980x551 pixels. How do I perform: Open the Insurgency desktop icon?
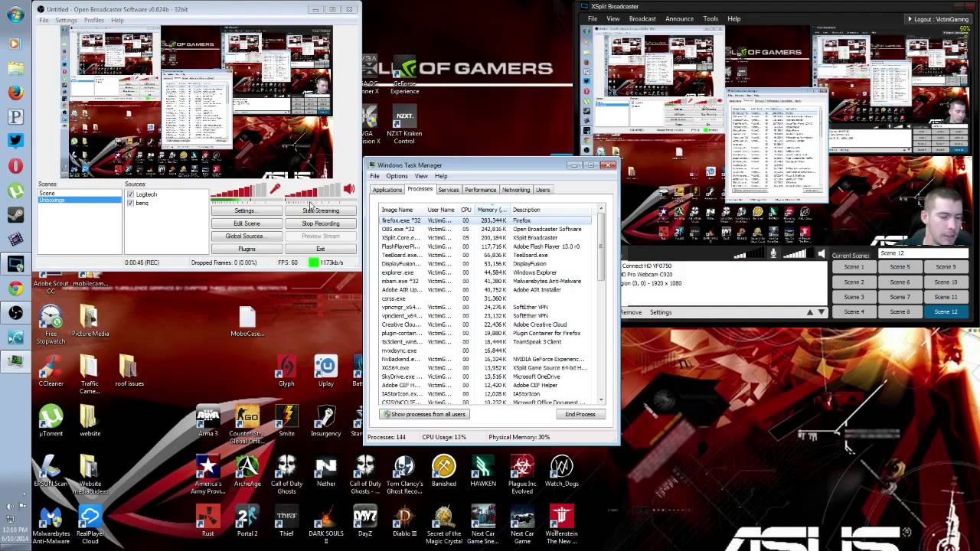tap(325, 421)
